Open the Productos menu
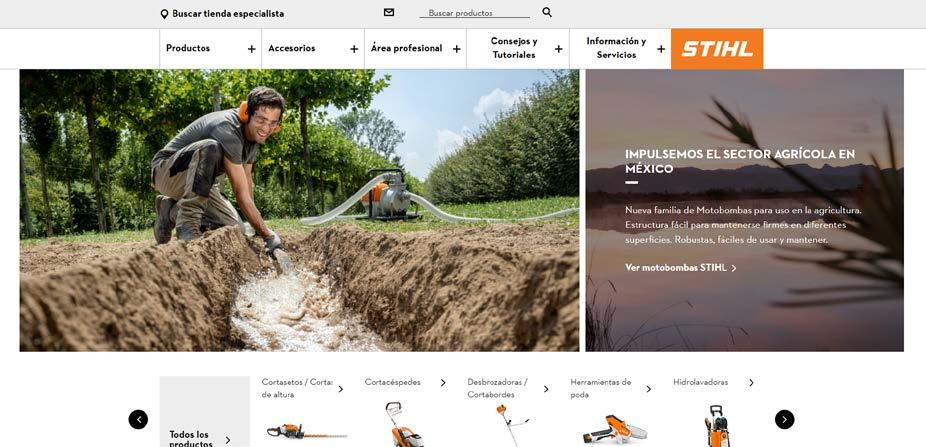The image size is (926, 447). pyautogui.click(x=188, y=48)
